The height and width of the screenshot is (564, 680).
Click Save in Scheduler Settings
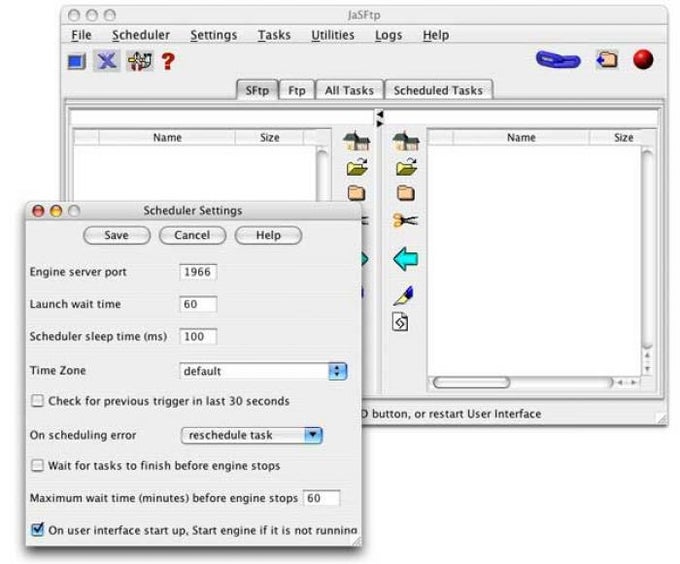pos(116,235)
